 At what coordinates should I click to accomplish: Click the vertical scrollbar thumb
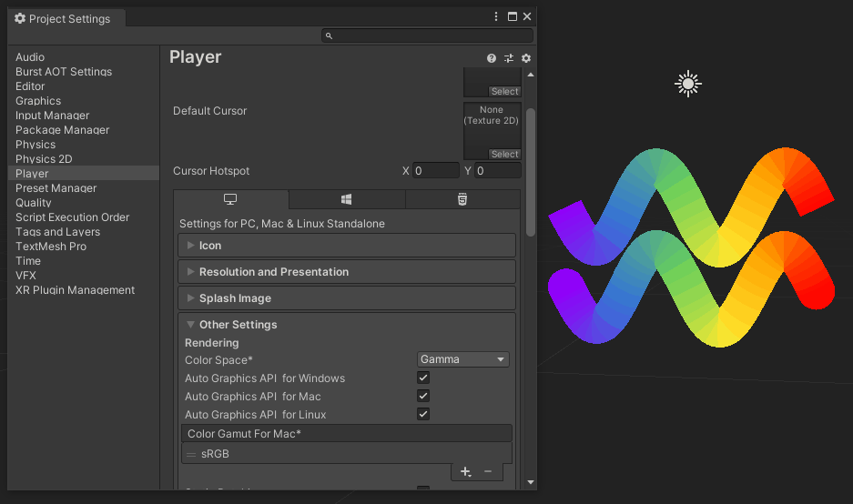point(531,172)
